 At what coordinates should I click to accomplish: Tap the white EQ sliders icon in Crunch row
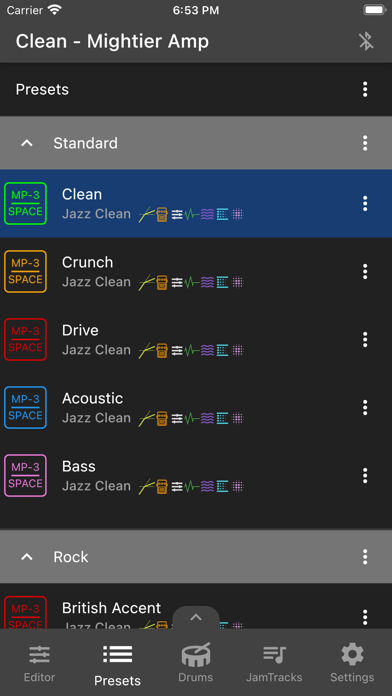[177, 283]
